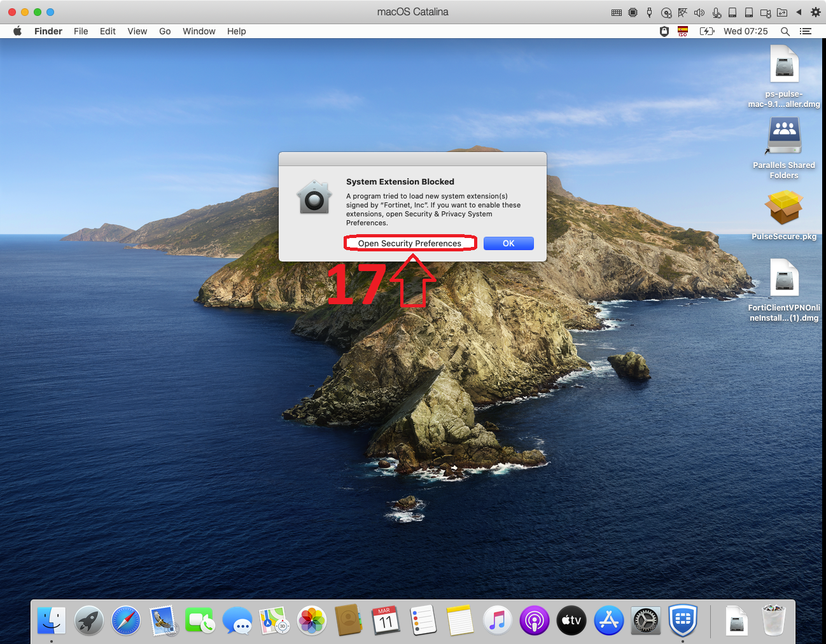Select PulseSecure.pkg desktop file
826x644 pixels.
point(784,209)
